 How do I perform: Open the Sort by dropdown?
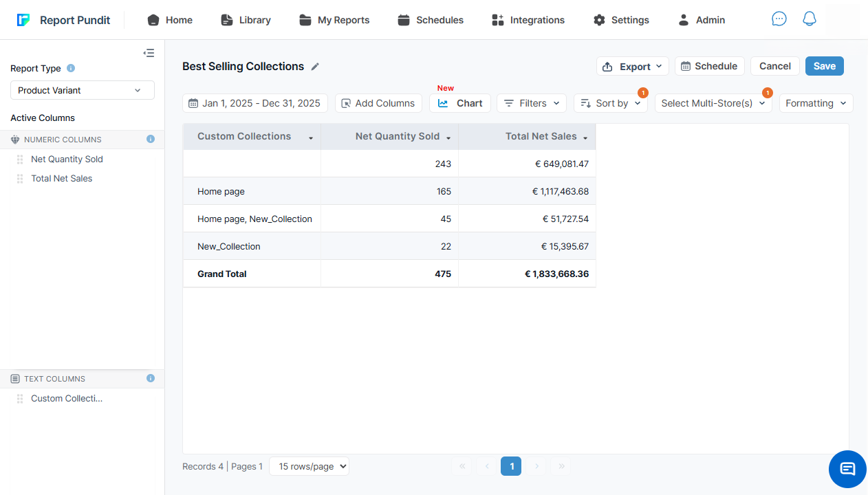pos(611,103)
